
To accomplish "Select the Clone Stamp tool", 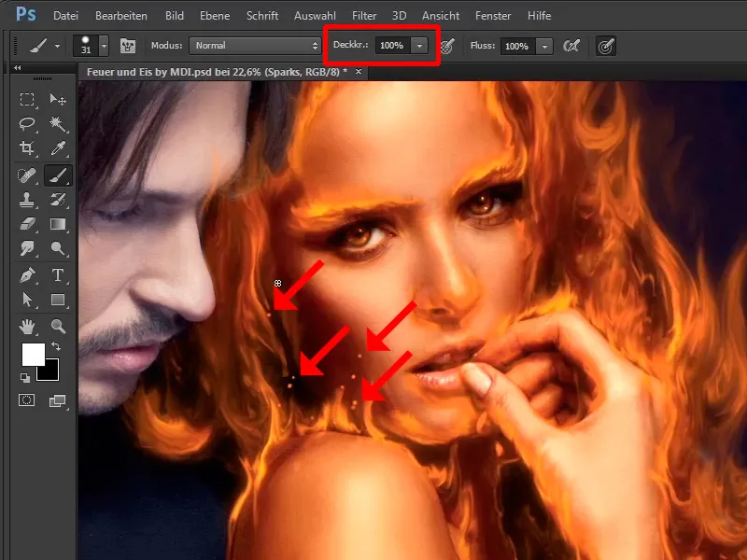I will (27, 200).
